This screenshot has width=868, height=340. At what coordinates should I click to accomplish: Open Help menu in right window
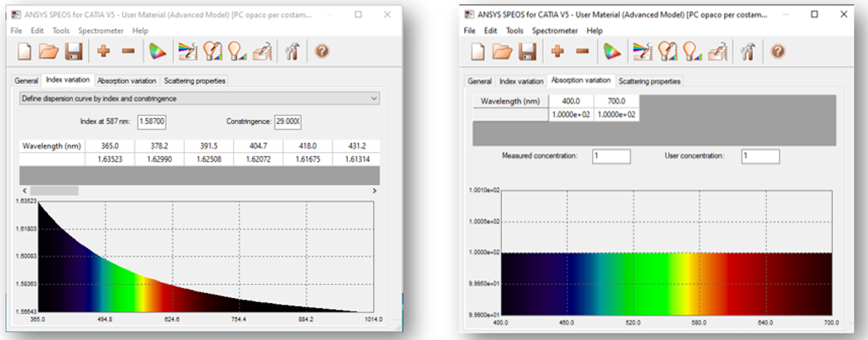click(x=594, y=30)
